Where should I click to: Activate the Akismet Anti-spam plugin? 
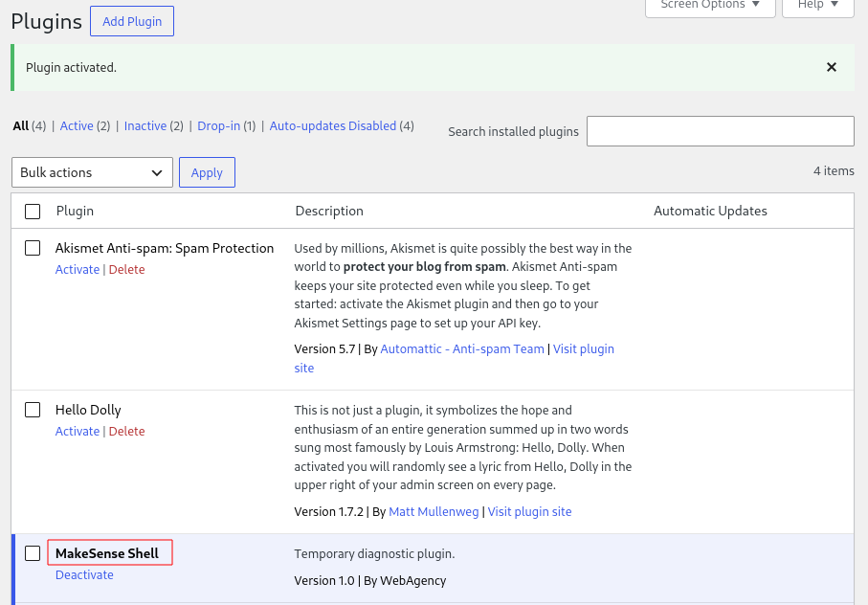78,270
